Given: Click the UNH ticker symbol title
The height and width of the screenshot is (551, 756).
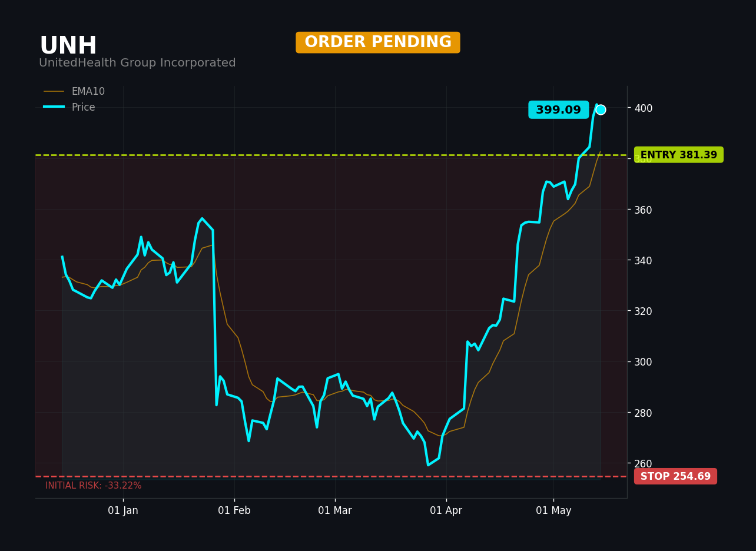Looking at the screenshot, I should pos(68,46).
